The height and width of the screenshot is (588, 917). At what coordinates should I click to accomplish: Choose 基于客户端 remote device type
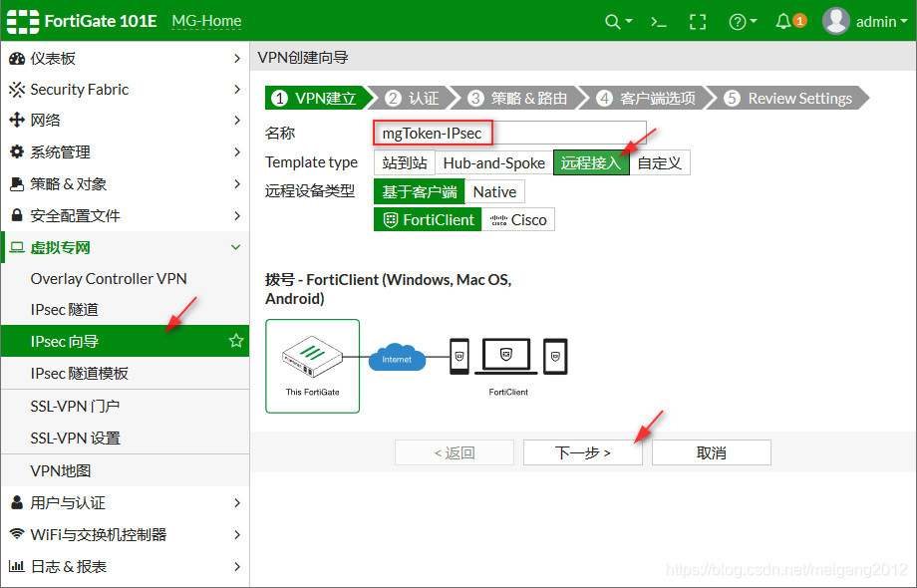pyautogui.click(x=420, y=191)
